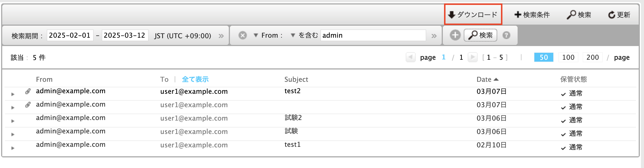Set 50 results per page
The height and width of the screenshot is (168, 644).
[x=544, y=57]
